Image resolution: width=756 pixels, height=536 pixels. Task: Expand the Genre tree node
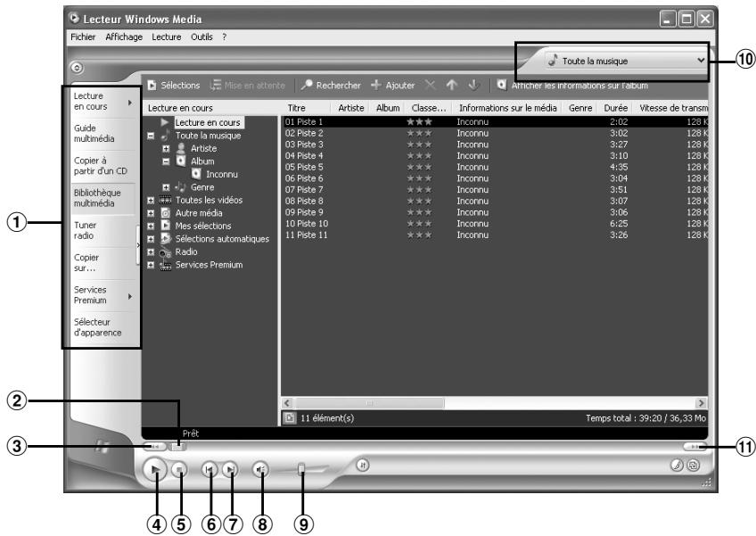[x=166, y=187]
